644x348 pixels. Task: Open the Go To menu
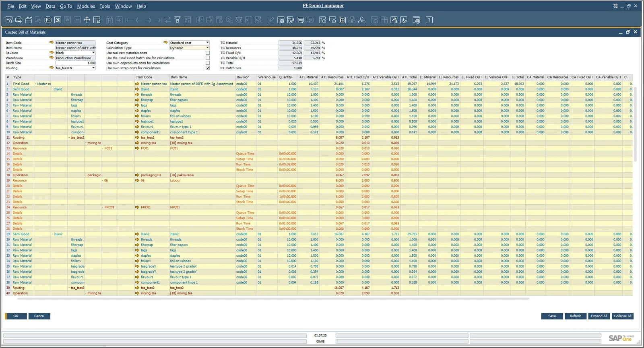click(66, 6)
